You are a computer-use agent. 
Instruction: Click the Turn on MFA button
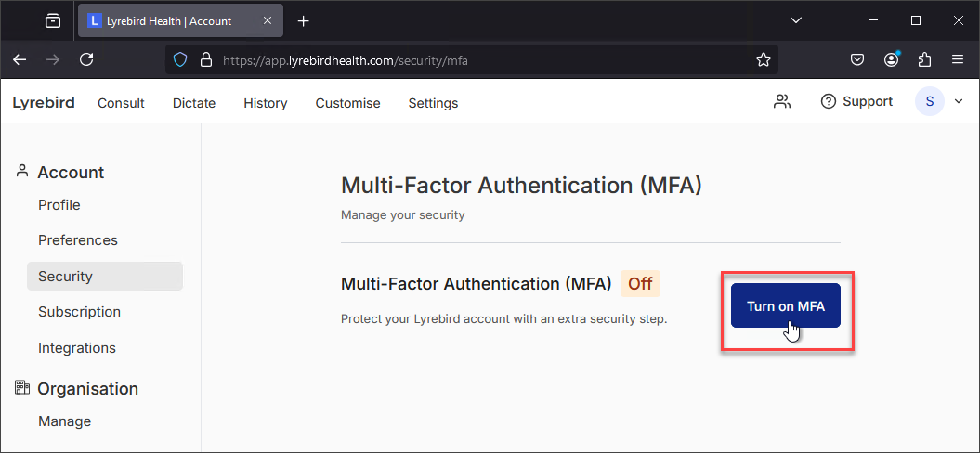point(786,305)
